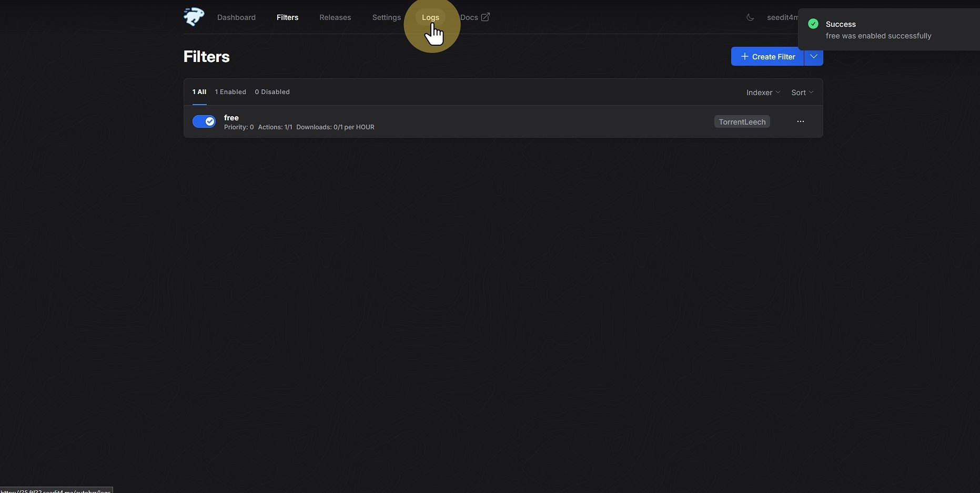
Task: Open the Releases page
Action: (335, 17)
